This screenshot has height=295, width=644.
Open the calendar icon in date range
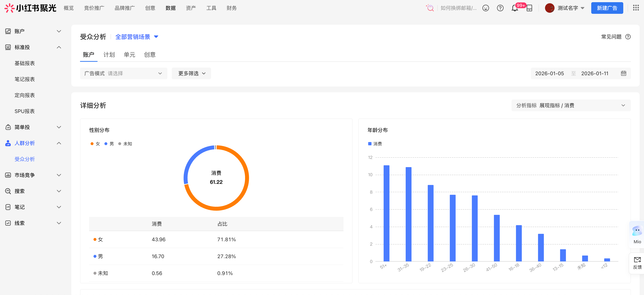pyautogui.click(x=623, y=73)
